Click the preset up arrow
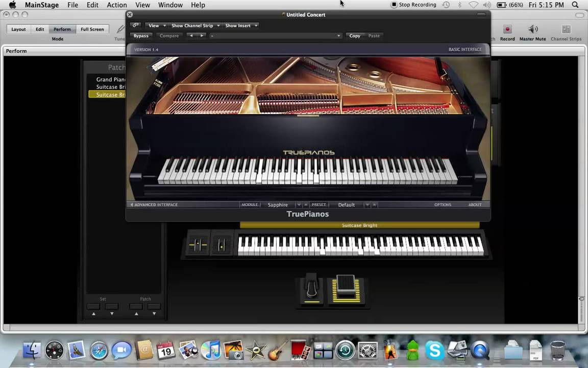Screen dimensions: 588x368 [x=374, y=204]
